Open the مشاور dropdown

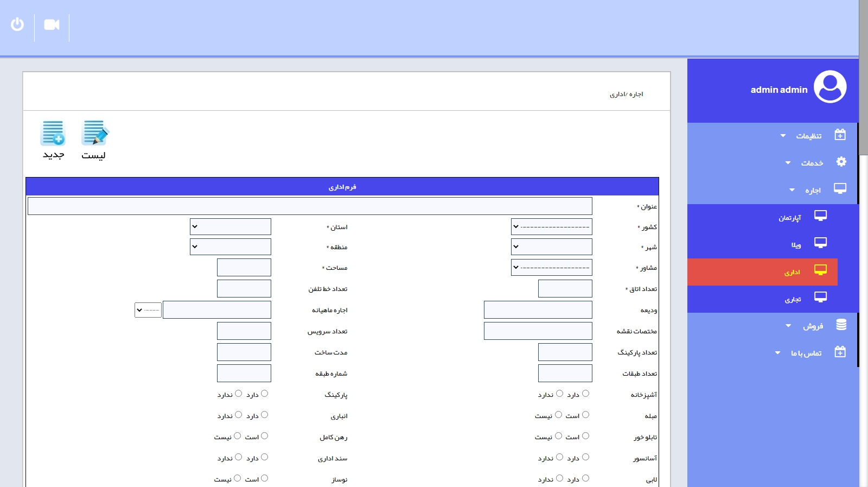551,268
